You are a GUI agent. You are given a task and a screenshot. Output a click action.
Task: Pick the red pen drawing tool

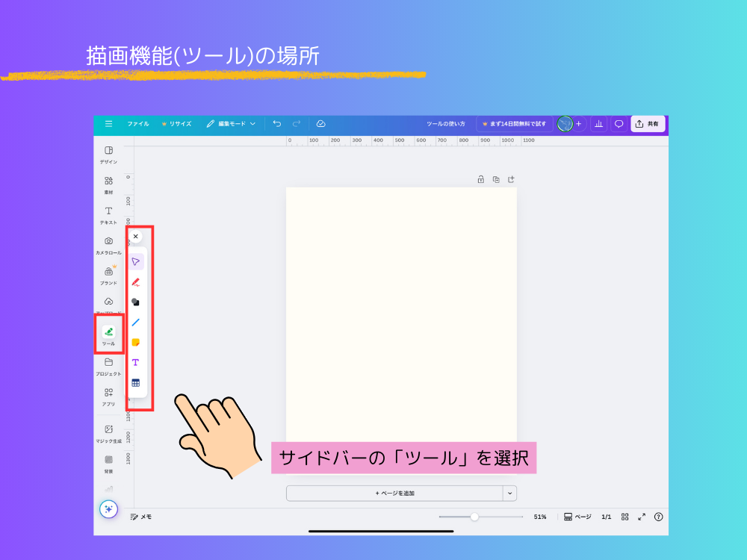pos(136,281)
